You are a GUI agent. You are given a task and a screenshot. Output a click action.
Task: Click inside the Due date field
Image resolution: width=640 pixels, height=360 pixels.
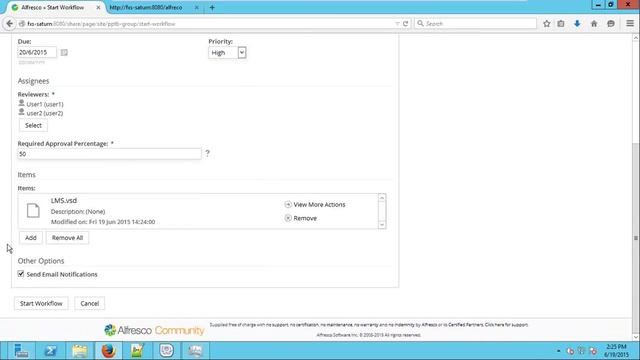coord(37,52)
